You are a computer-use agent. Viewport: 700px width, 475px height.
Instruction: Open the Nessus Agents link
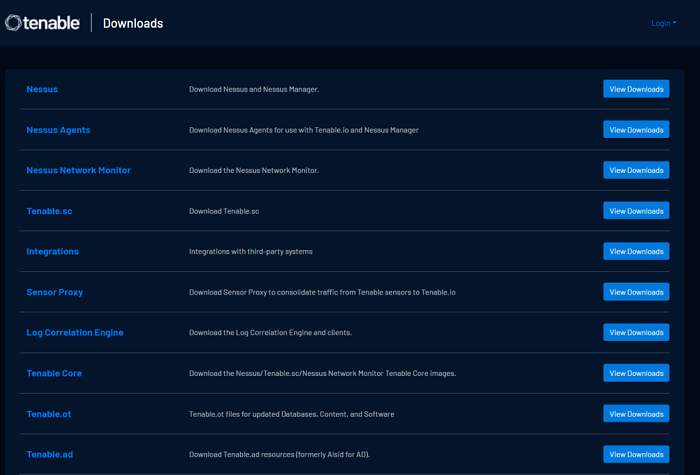coord(58,130)
